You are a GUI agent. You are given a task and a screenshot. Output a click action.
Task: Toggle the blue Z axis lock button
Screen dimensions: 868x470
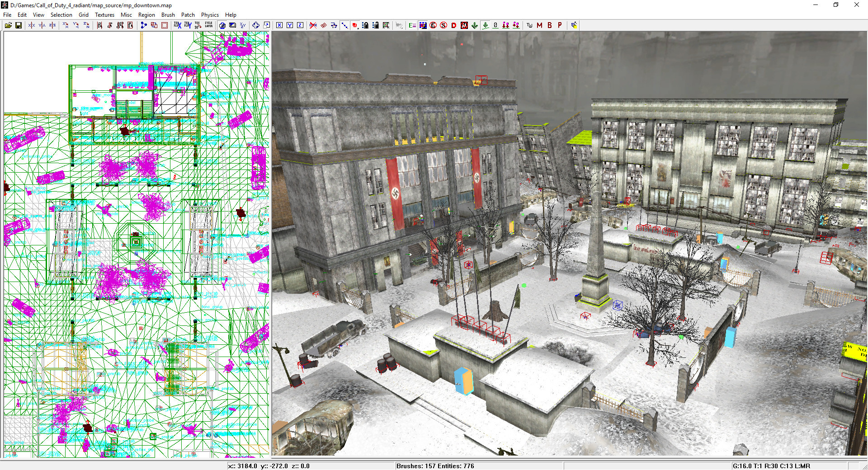[300, 25]
